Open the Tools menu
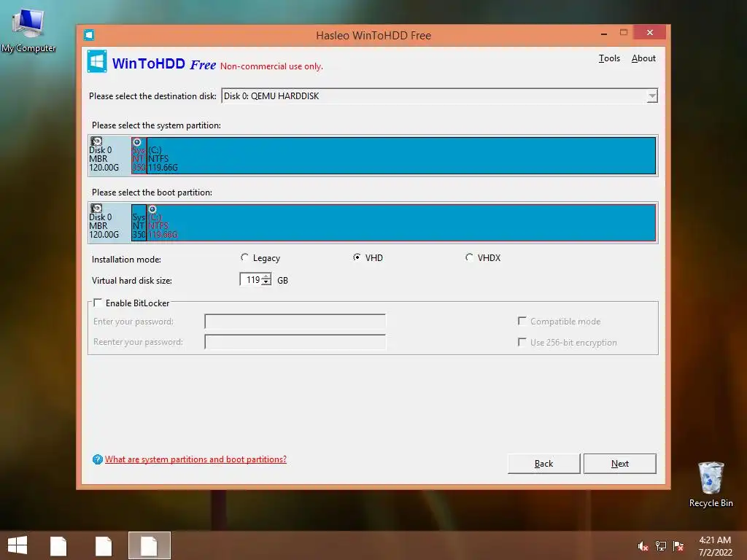 tap(609, 58)
